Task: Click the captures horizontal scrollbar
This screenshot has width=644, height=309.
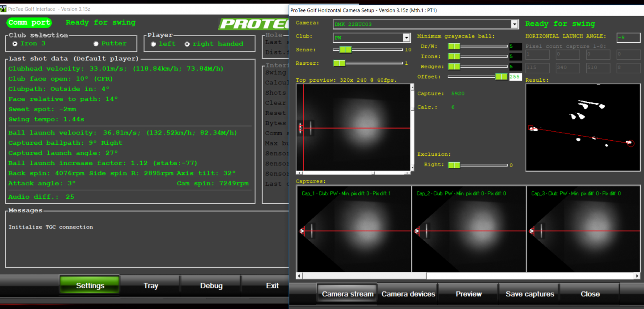Action: tap(468, 276)
